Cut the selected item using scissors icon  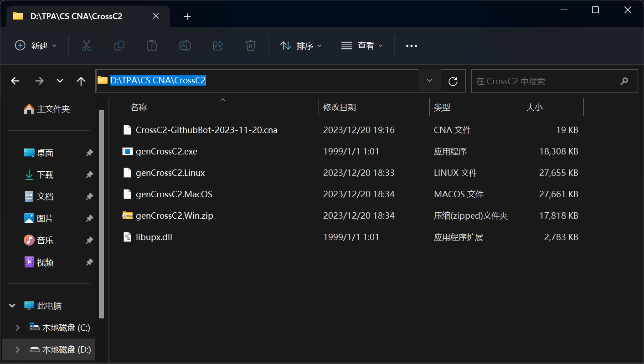click(x=87, y=46)
